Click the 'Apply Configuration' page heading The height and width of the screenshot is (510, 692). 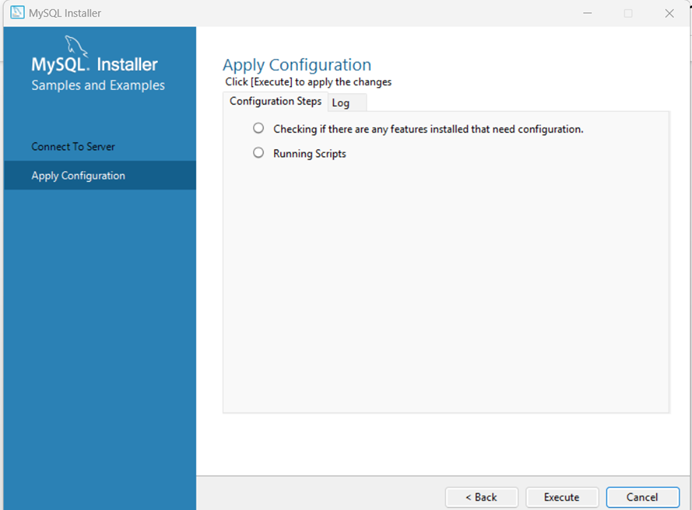[297, 65]
